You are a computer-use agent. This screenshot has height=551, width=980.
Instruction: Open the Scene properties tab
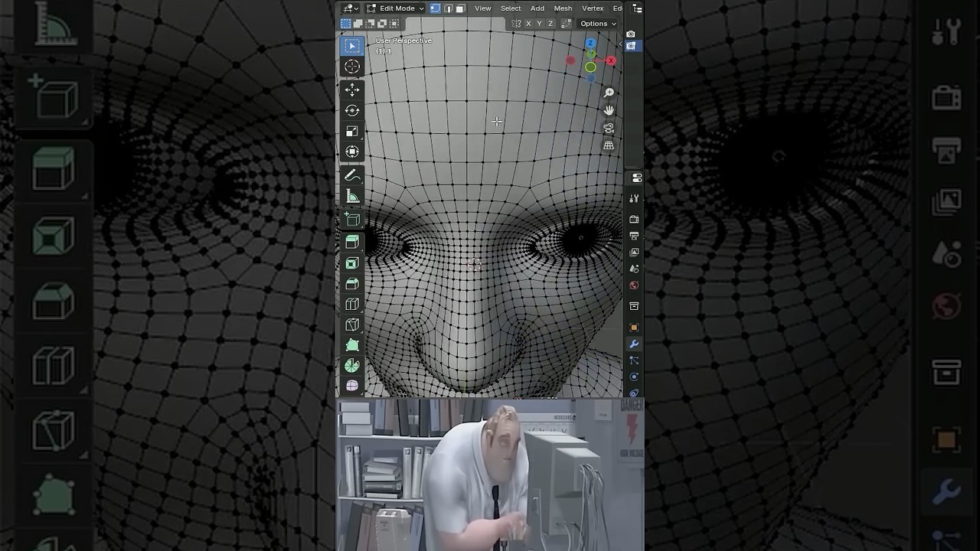tap(634, 269)
